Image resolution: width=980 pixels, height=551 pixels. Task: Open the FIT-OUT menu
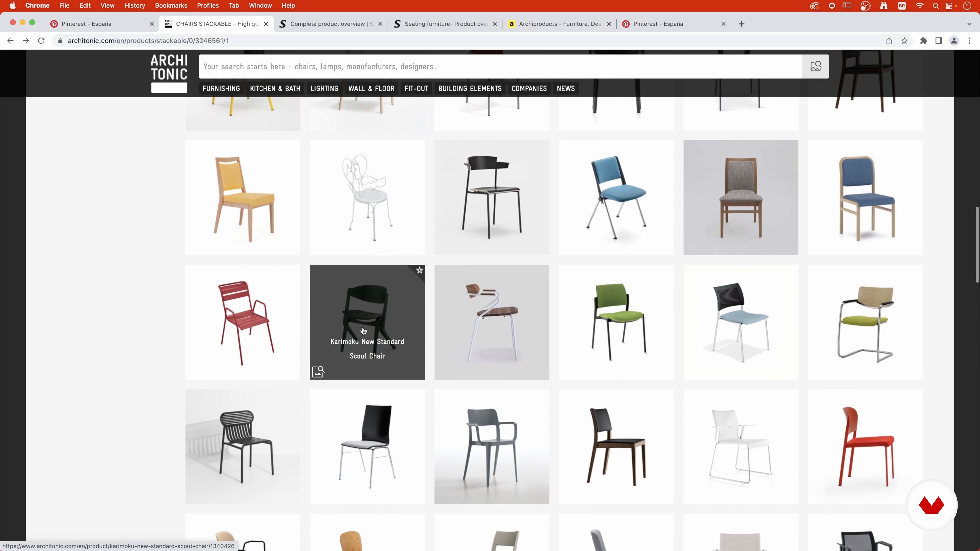[x=416, y=89]
